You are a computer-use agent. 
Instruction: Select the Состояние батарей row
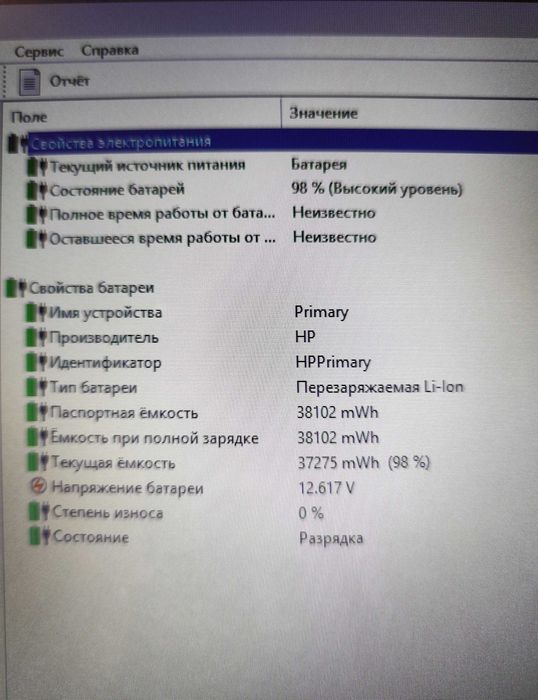[x=117, y=190]
